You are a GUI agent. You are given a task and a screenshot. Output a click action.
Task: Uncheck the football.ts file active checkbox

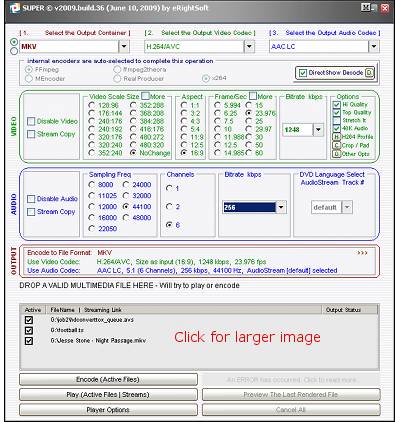29,330
